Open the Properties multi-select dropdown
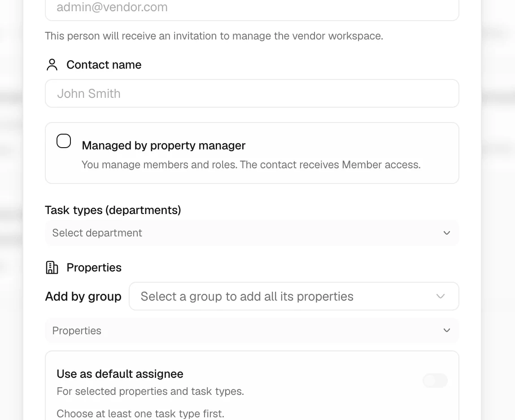Image resolution: width=515 pixels, height=420 pixels. click(x=252, y=330)
